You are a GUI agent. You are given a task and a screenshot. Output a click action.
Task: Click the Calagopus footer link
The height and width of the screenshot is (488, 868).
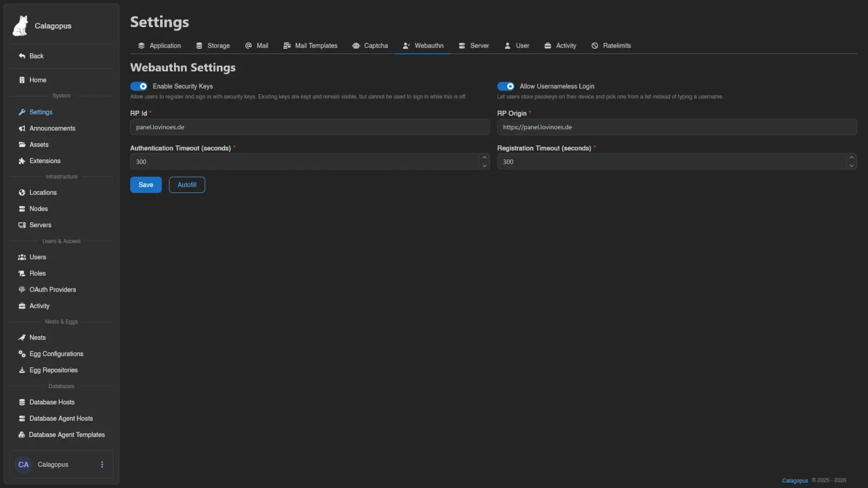click(795, 481)
